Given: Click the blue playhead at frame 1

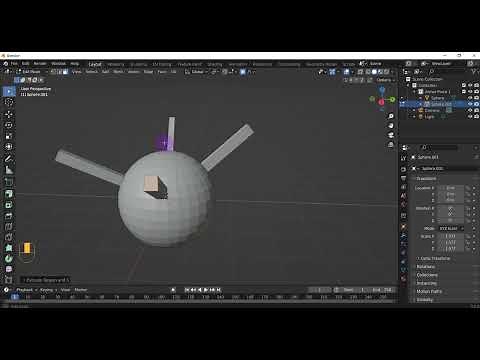Looking at the screenshot, I should [x=14, y=297].
